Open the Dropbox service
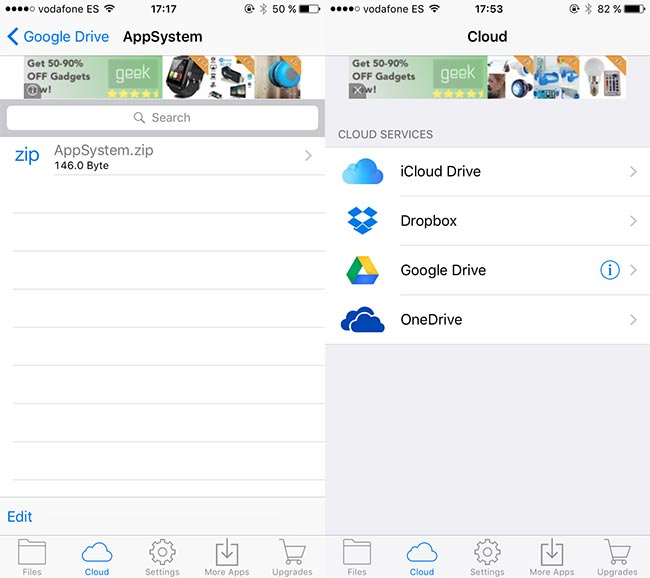650x578 pixels. (x=488, y=221)
